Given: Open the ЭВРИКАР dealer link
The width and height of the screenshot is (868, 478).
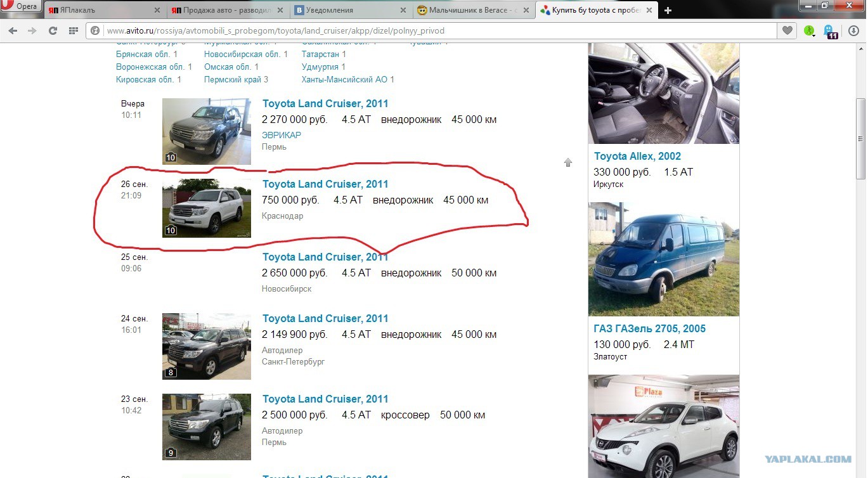Looking at the screenshot, I should [x=282, y=135].
